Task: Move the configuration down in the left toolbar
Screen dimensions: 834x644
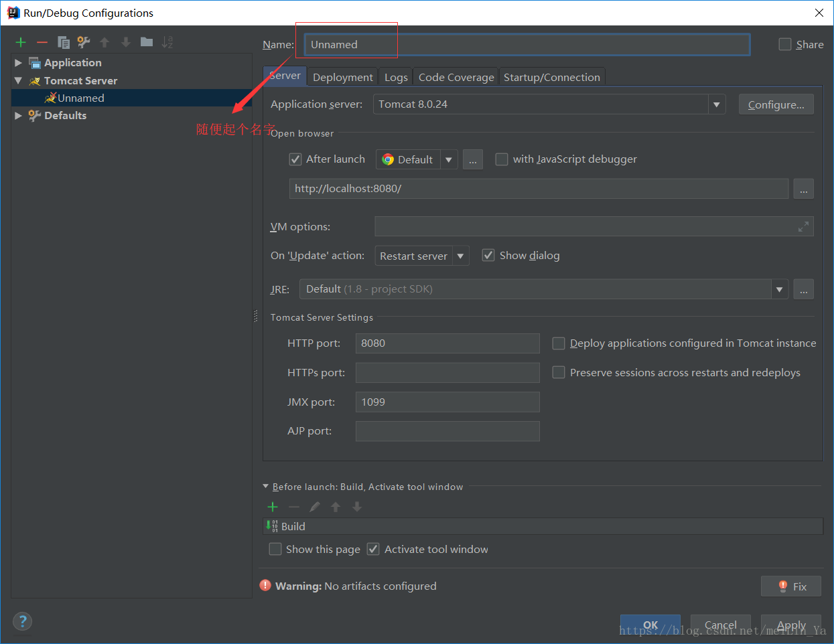Action: pos(125,42)
